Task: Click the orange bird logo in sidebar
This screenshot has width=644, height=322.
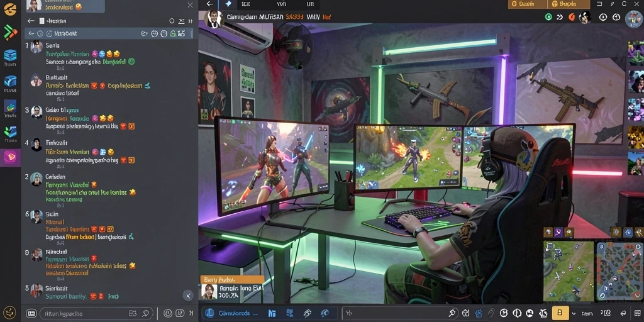Action: (x=10, y=9)
